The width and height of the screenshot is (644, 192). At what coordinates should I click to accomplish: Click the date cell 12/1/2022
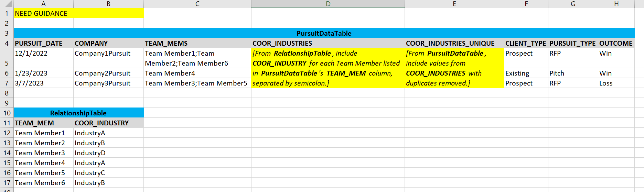43,58
